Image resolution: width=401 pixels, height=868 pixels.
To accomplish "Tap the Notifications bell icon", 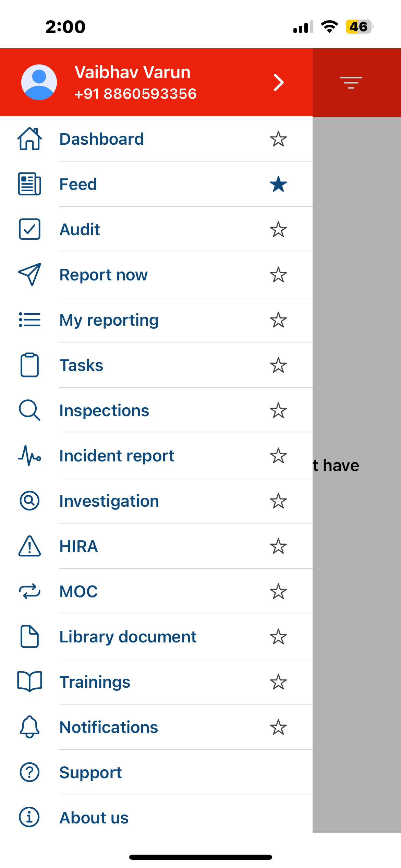I will point(29,727).
